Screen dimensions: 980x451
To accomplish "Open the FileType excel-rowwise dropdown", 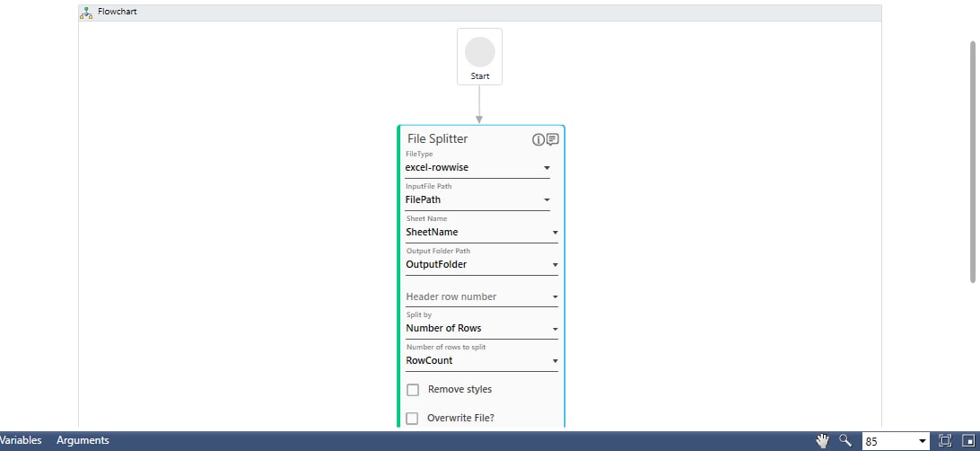I will pyautogui.click(x=547, y=168).
